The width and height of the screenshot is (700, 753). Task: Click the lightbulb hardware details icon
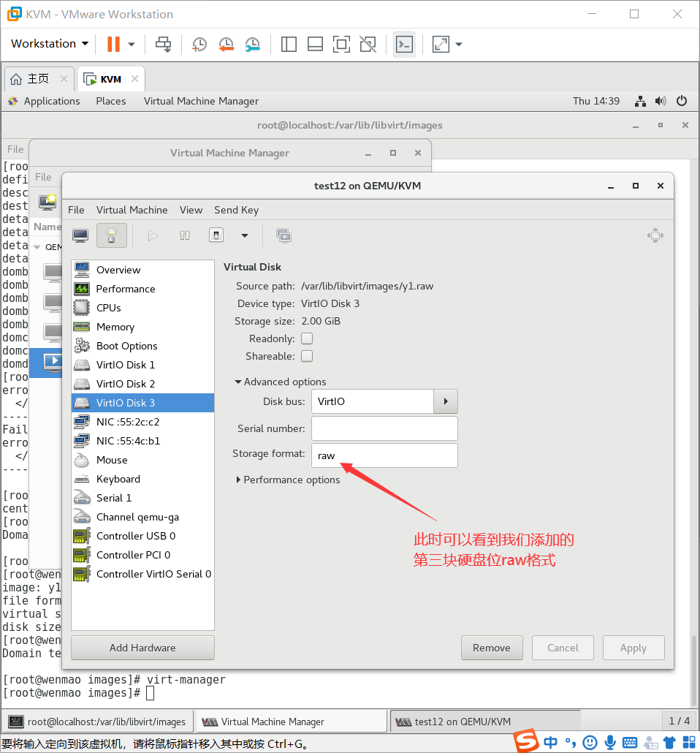111,235
